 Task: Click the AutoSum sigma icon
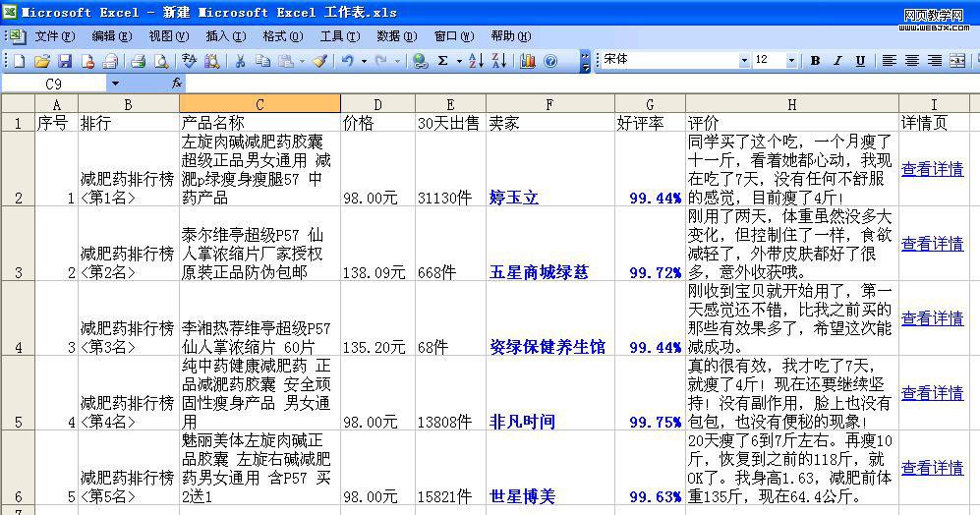[443, 61]
